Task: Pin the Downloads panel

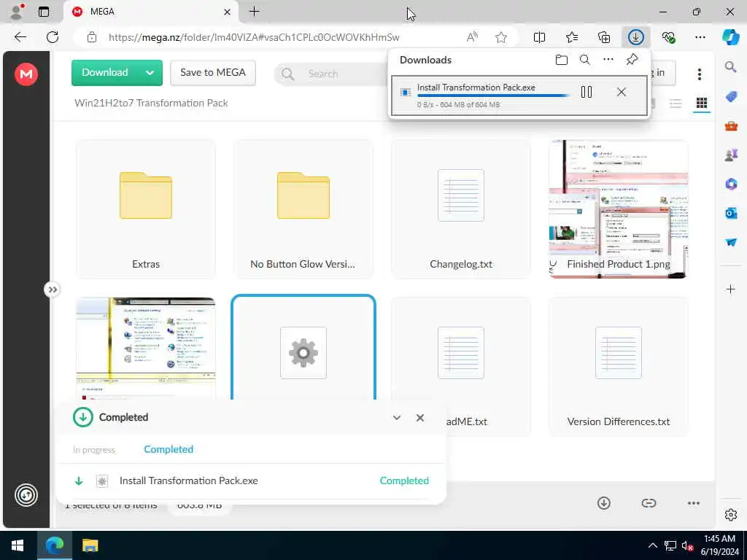Action: click(x=632, y=60)
